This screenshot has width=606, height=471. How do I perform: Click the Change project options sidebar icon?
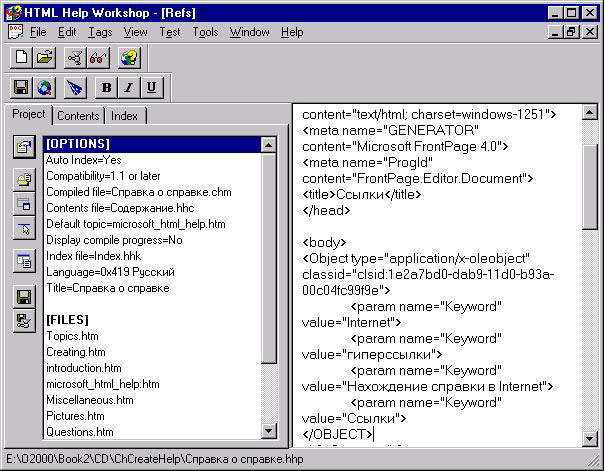point(24,147)
